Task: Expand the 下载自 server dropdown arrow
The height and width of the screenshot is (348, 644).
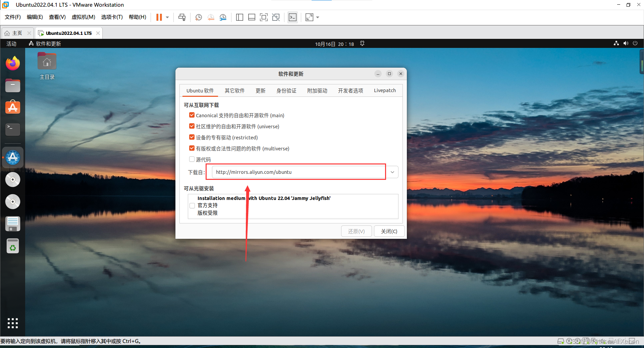Action: 392,172
